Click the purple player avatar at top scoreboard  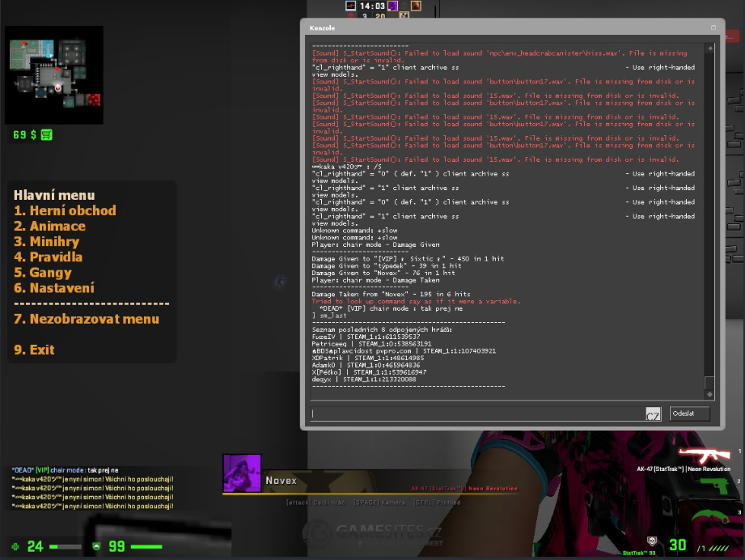point(392,6)
